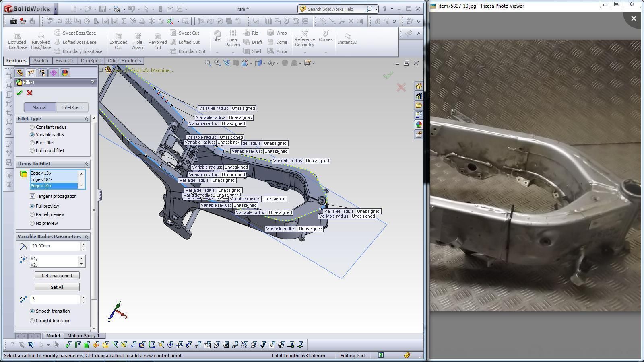644x362 pixels.
Task: Cancel the fillet with red X
Action: point(29,93)
